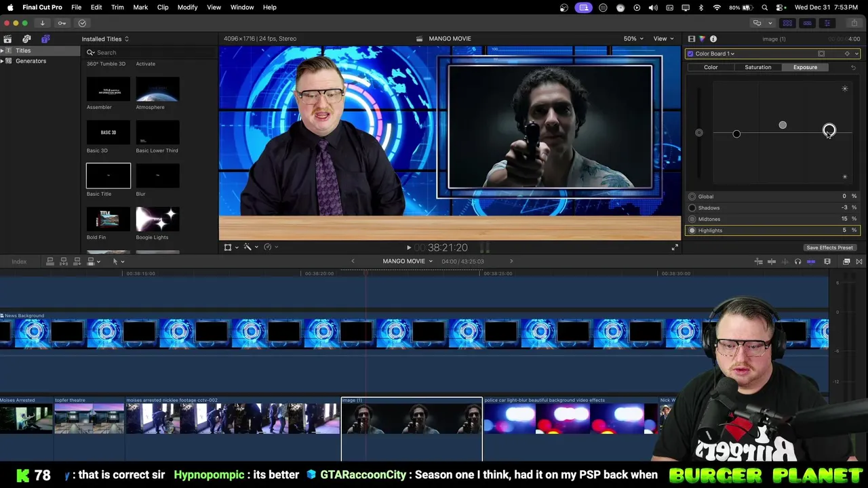
Task: Toggle solo headphones button
Action: click(797, 262)
